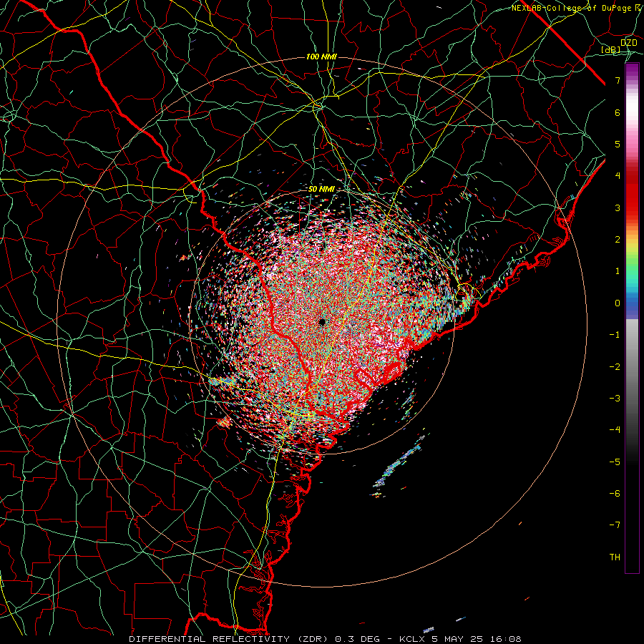644x644 pixels.
Task: Click the -4 dB tick label
Action: 615,430
